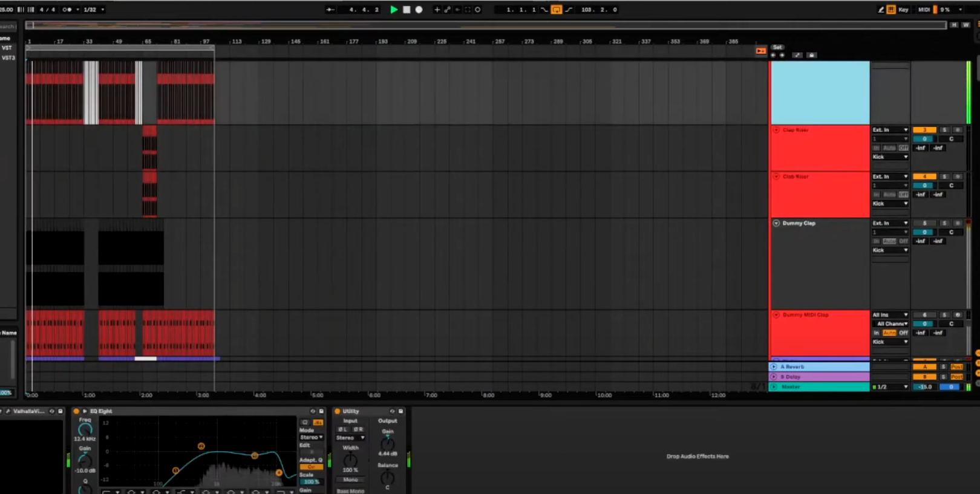Solo the Dummy Clap track
This screenshot has height=494, width=980.
coord(944,223)
